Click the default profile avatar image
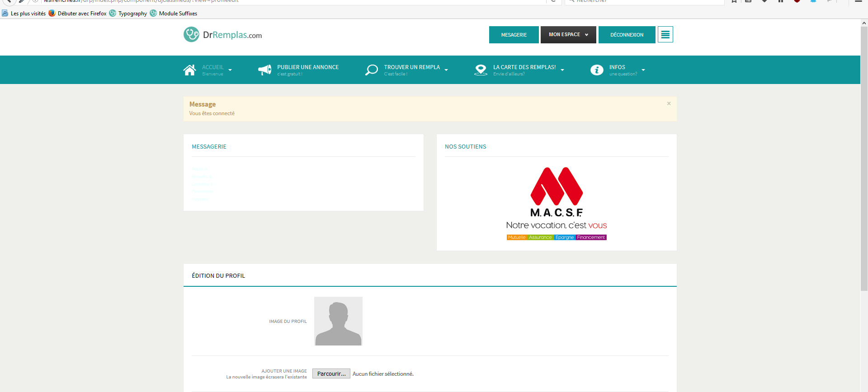The height and width of the screenshot is (392, 868). click(x=338, y=321)
